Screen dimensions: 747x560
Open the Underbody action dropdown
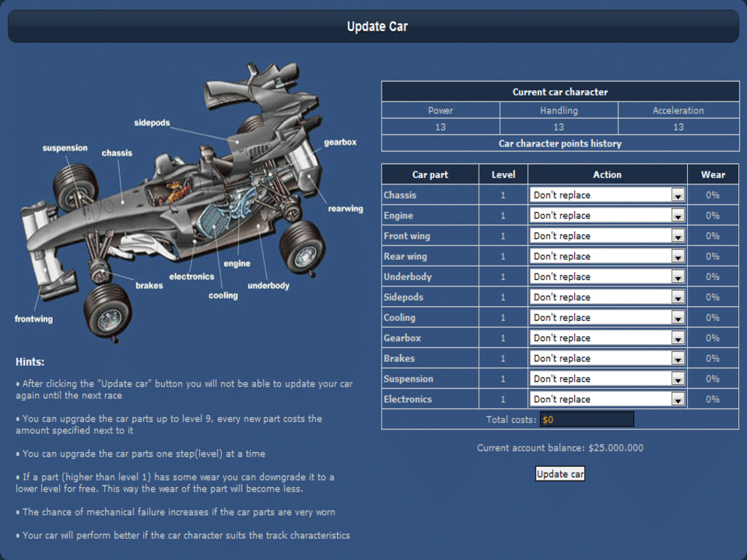click(607, 276)
